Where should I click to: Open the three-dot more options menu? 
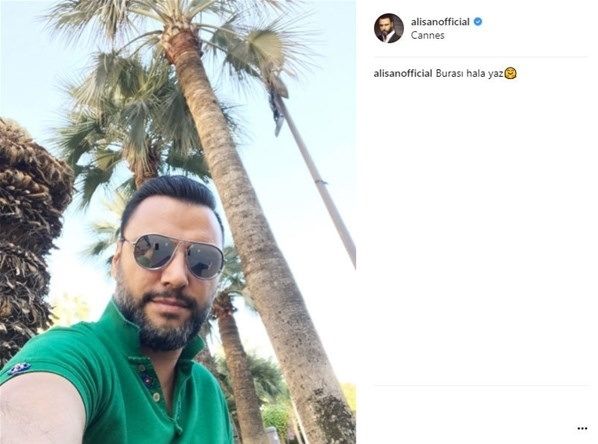582,428
